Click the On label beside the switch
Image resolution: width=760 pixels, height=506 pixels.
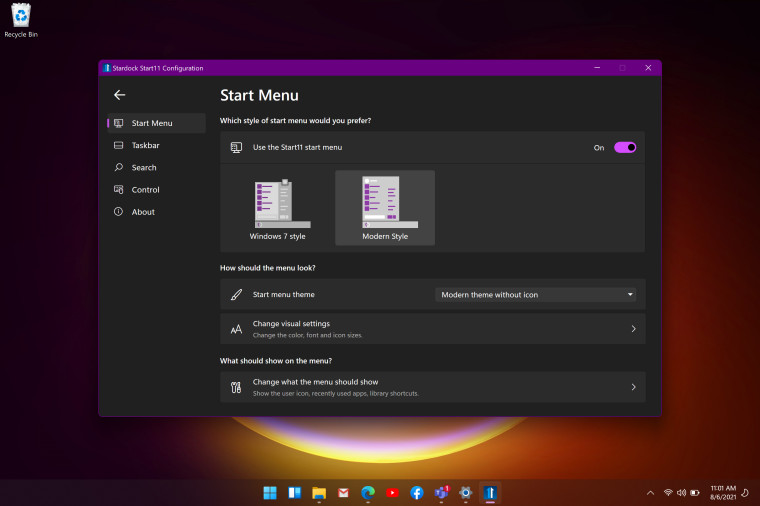(599, 148)
